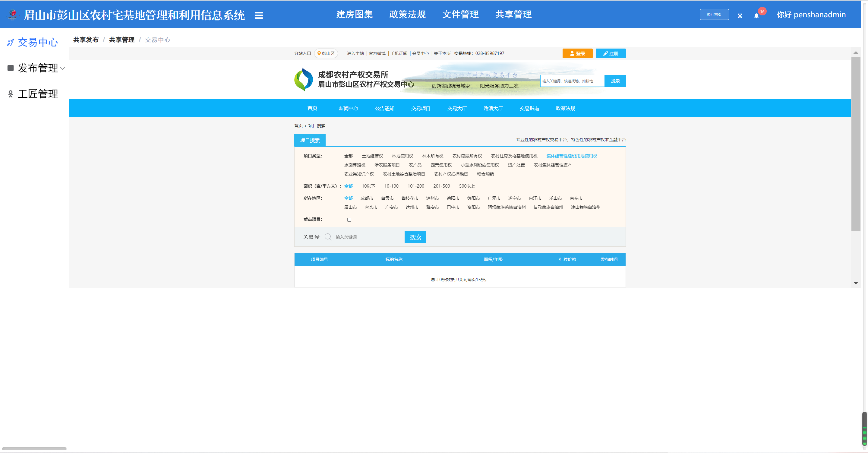Filter area by 101-200
The width and height of the screenshot is (868, 453).
(x=416, y=186)
